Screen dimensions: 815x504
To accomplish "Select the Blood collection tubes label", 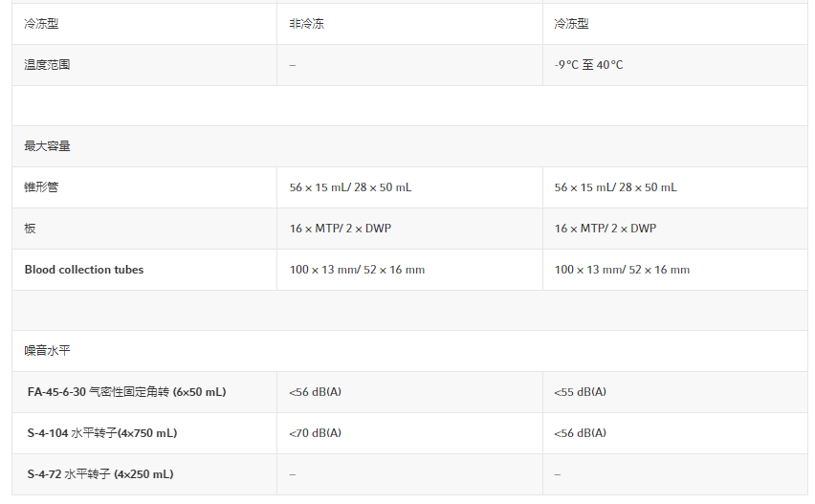I will pos(84,270).
